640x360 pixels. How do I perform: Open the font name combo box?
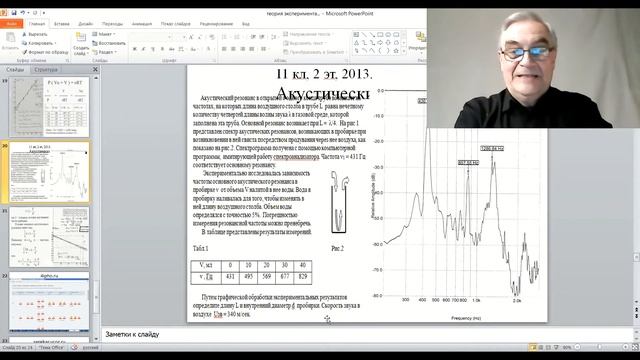[x=151, y=37]
